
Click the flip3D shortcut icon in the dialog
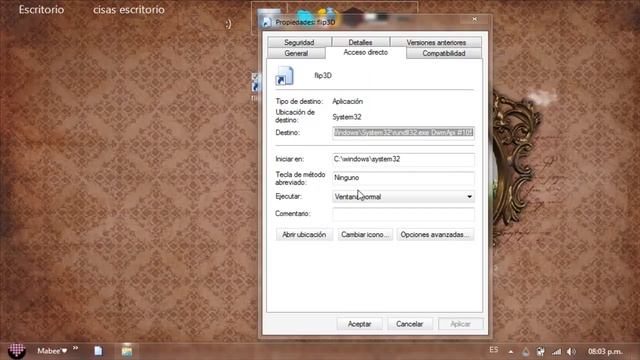[x=284, y=76]
